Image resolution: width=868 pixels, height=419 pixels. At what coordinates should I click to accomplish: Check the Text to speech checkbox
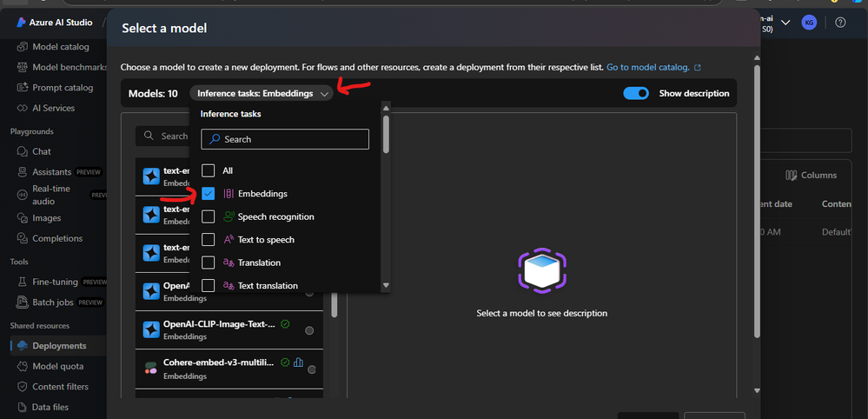click(x=209, y=240)
